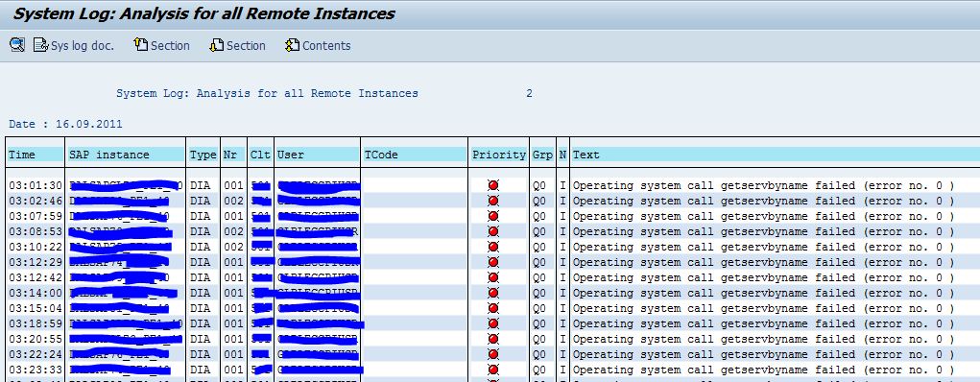Click the page number 2 in report heading
Viewport: 980px width, 382px height.
[530, 93]
